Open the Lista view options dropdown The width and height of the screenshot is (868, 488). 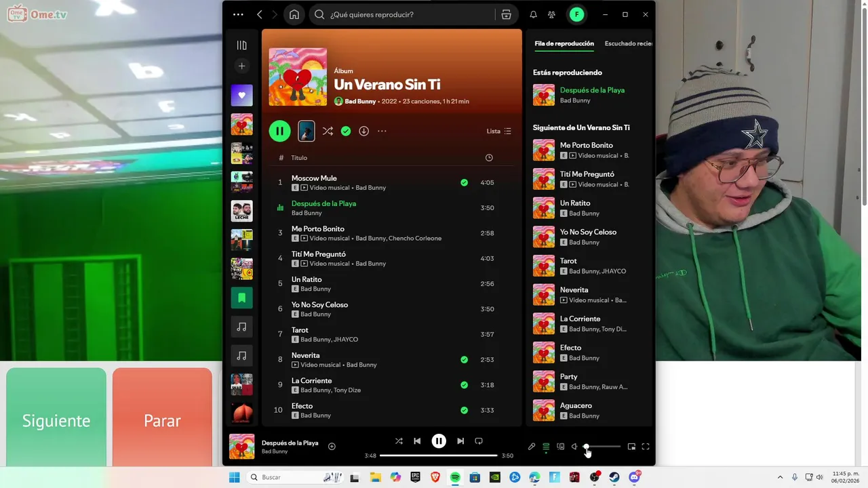point(499,131)
